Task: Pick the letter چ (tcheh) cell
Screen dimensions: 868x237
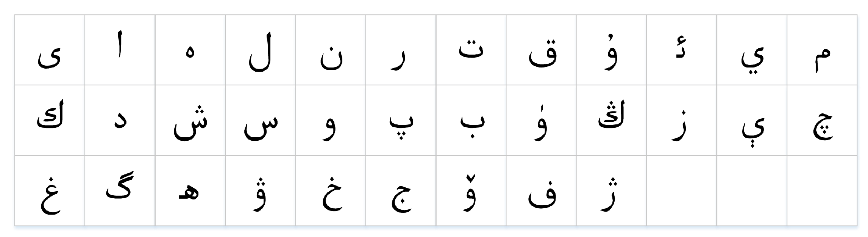Action: (x=822, y=120)
